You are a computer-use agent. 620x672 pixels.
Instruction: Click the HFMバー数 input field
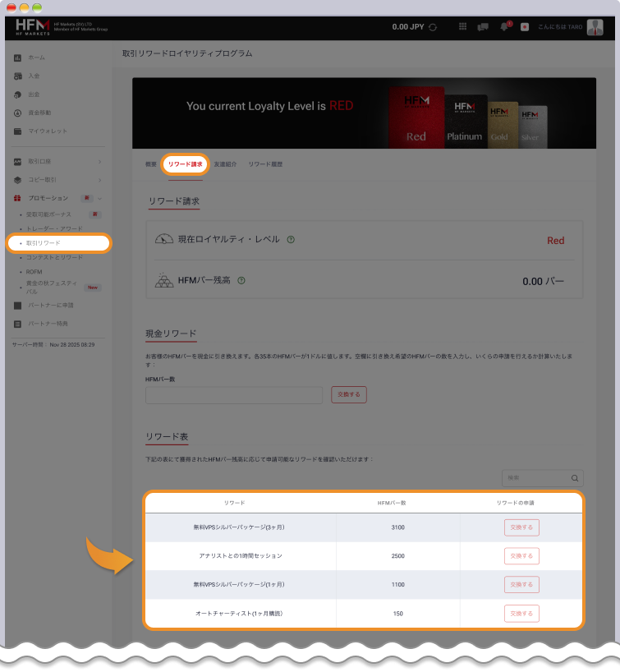[234, 395]
